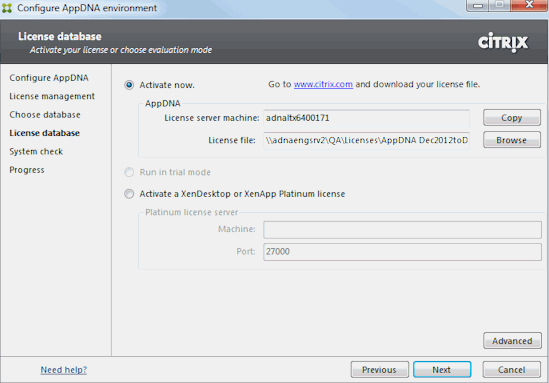Viewport: 549px width, 383px height.
Task: Click the Copy button
Action: point(512,118)
